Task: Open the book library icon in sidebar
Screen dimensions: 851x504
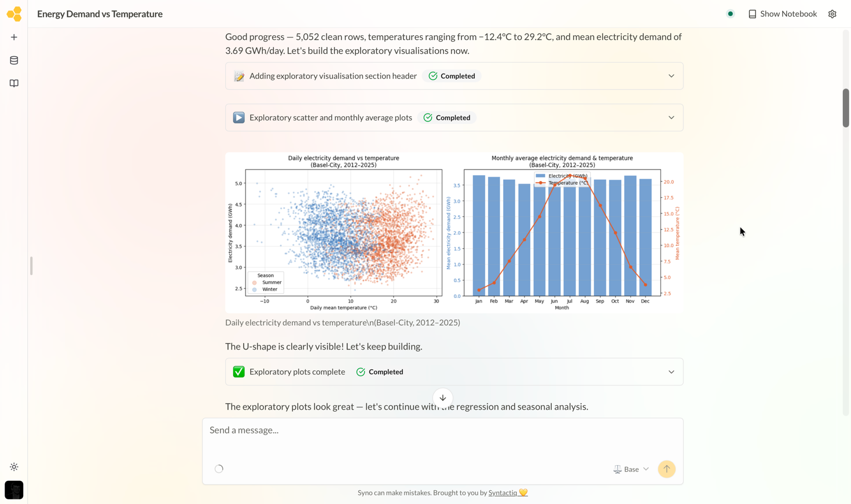Action: point(14,83)
